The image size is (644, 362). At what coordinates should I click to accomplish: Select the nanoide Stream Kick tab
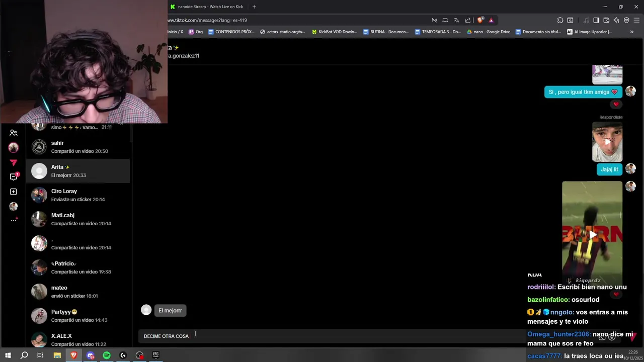coord(207,7)
